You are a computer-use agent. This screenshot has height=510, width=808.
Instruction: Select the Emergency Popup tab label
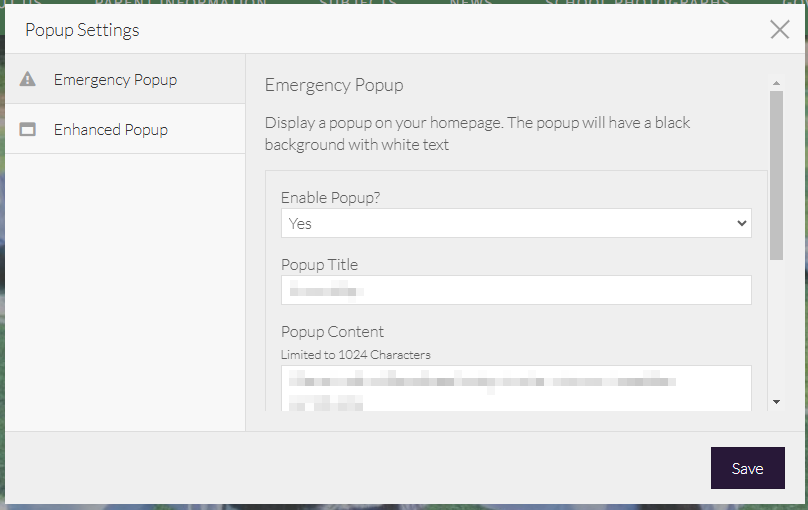coord(115,79)
